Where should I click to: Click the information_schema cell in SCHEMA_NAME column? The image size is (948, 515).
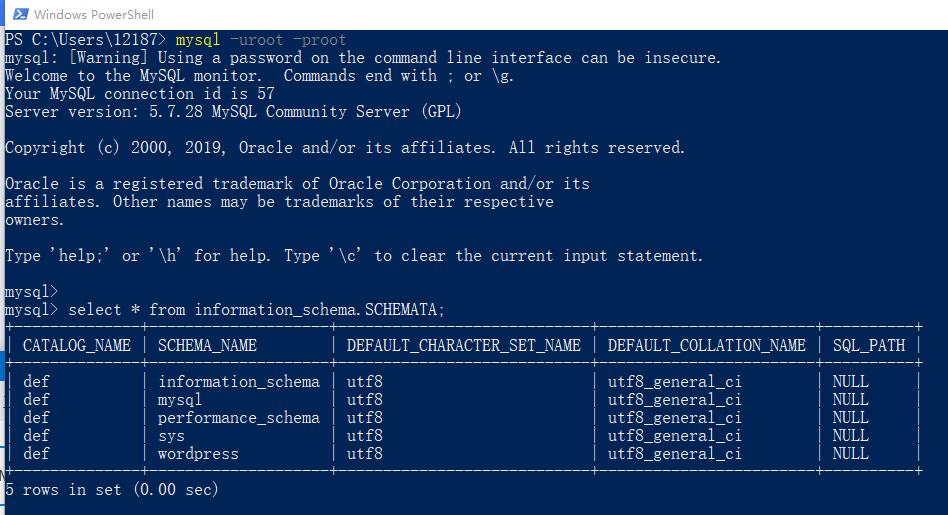239,382
